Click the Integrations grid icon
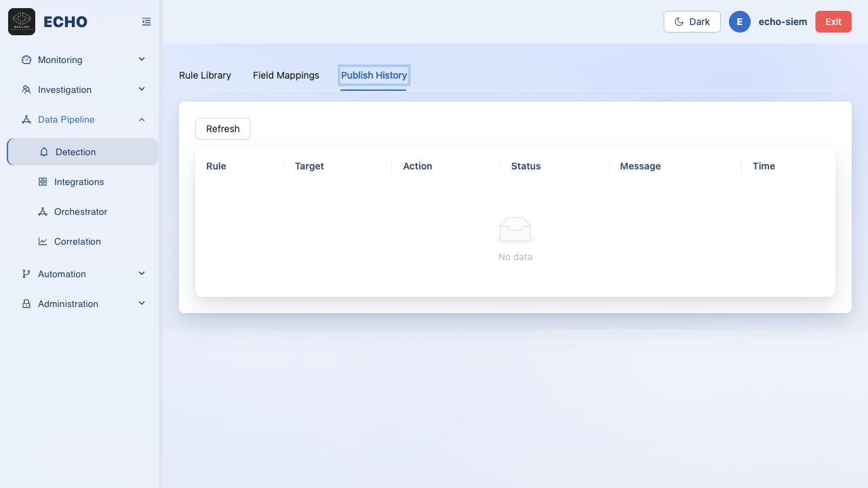868x488 pixels. (43, 182)
